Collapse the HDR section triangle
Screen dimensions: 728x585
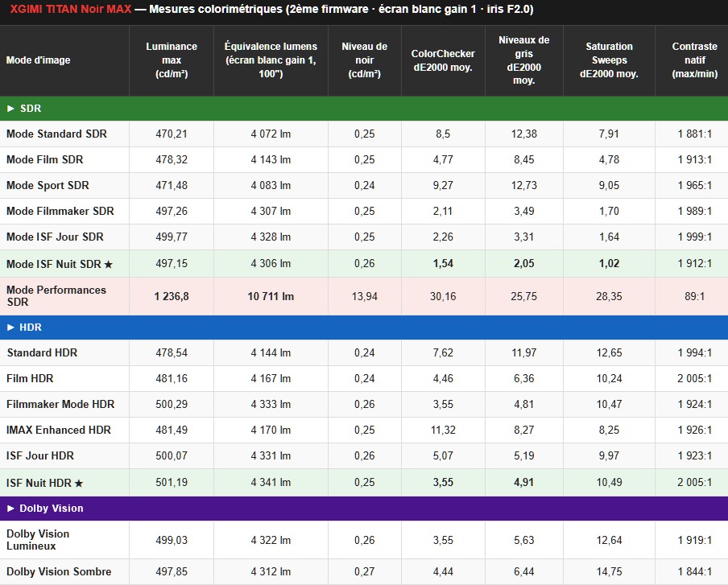point(10,328)
